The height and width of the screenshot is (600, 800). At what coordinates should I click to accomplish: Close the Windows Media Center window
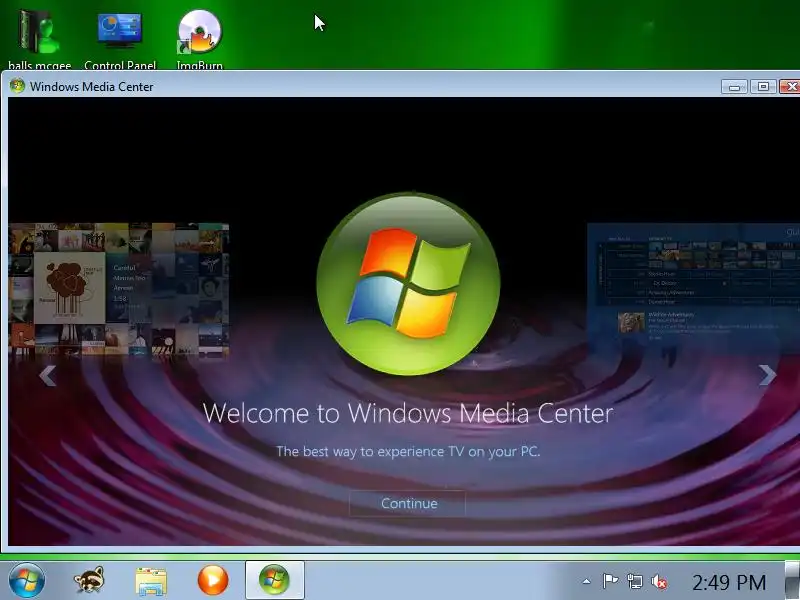[x=790, y=87]
